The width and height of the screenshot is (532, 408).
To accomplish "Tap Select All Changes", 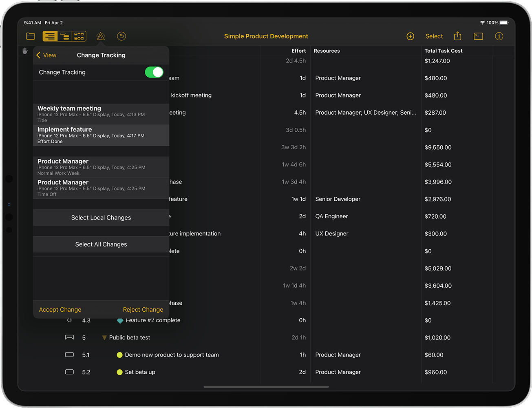I will point(101,244).
